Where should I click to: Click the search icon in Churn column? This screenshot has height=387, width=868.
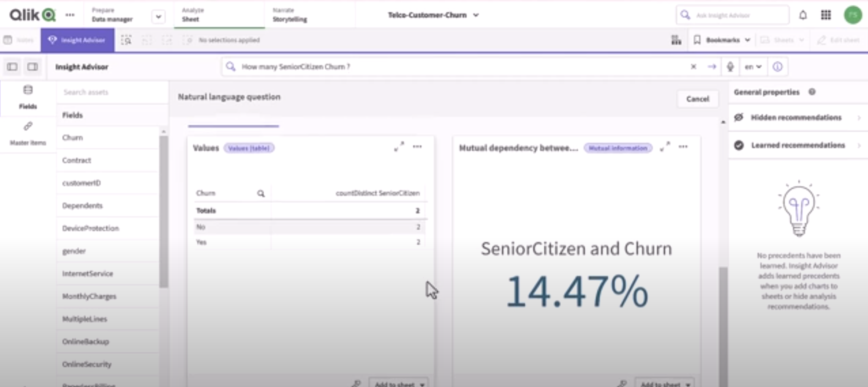[x=261, y=193]
